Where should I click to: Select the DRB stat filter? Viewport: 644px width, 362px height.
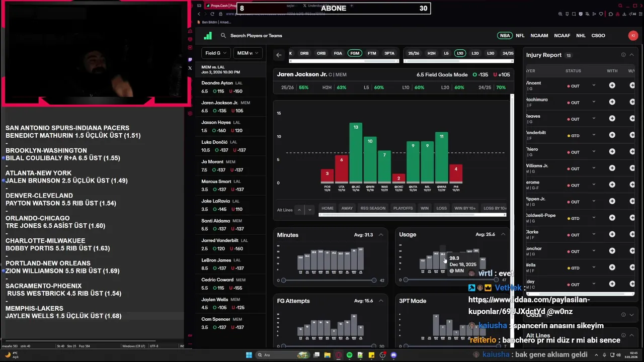click(x=304, y=53)
